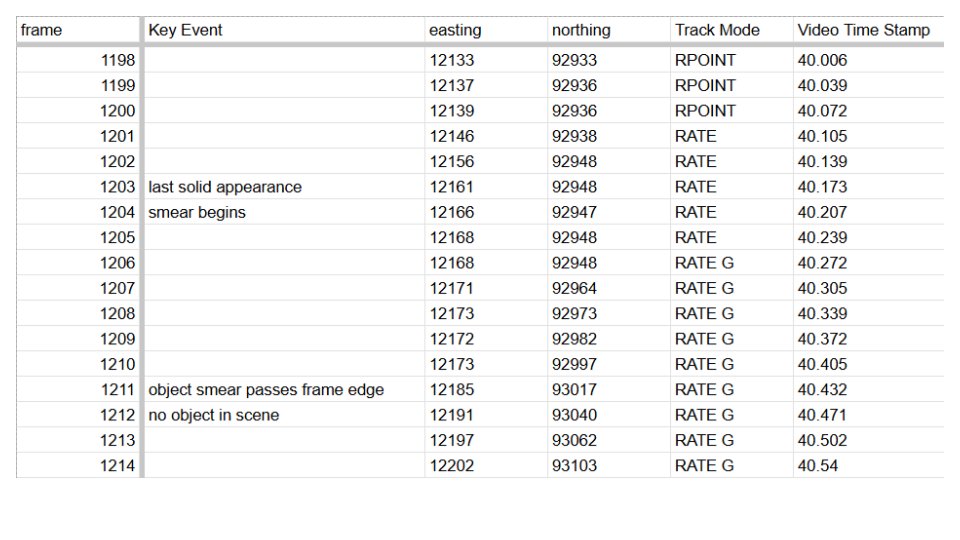Click the empty Key Event cell for frame 1208

pyautogui.click(x=284, y=313)
